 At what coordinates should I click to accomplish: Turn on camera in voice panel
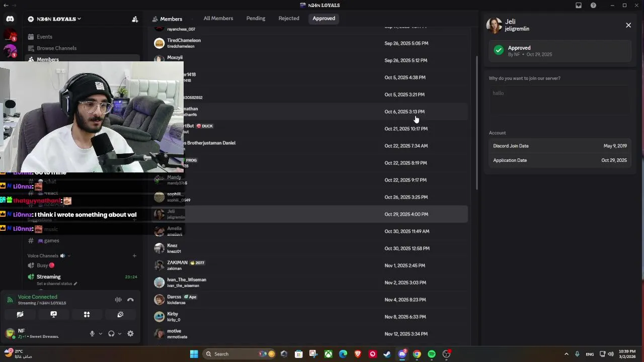pyautogui.click(x=20, y=314)
